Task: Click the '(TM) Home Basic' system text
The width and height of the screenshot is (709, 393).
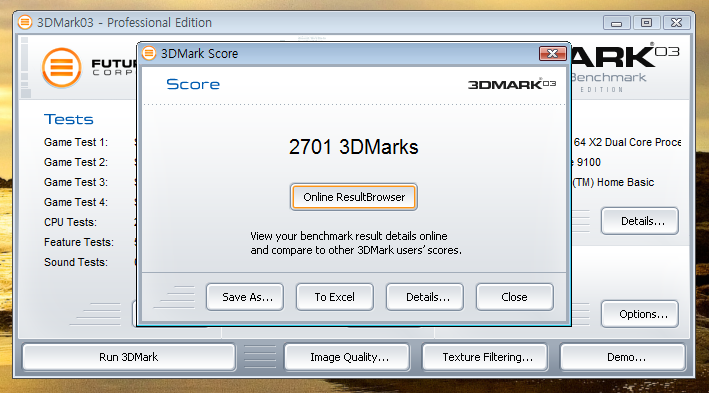Action: point(613,182)
